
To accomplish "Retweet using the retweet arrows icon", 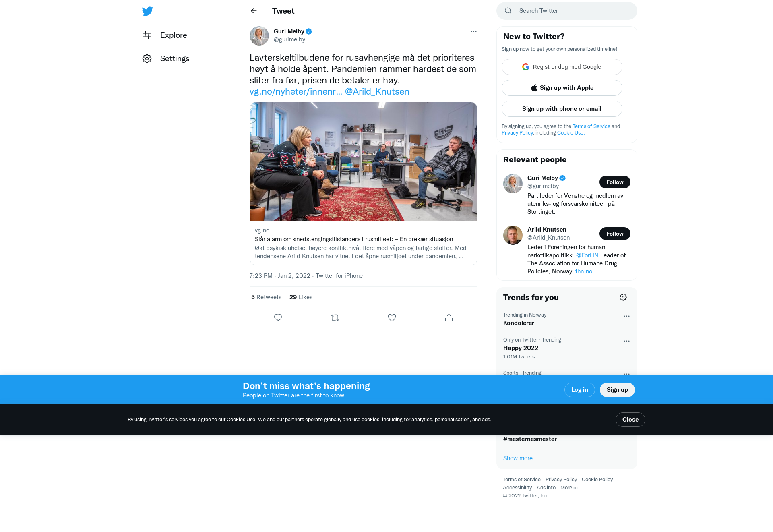I will click(x=335, y=317).
